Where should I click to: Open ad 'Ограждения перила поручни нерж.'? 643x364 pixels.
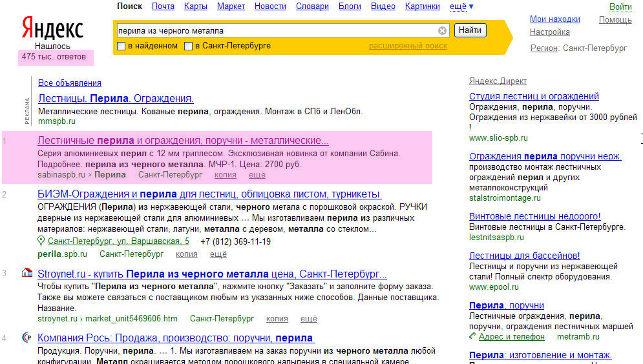coord(545,156)
